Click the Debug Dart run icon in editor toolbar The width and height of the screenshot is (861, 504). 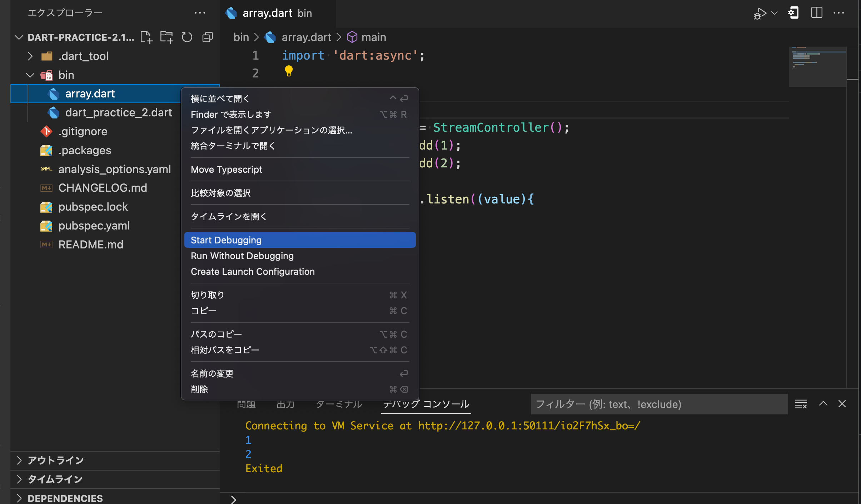pyautogui.click(x=760, y=13)
